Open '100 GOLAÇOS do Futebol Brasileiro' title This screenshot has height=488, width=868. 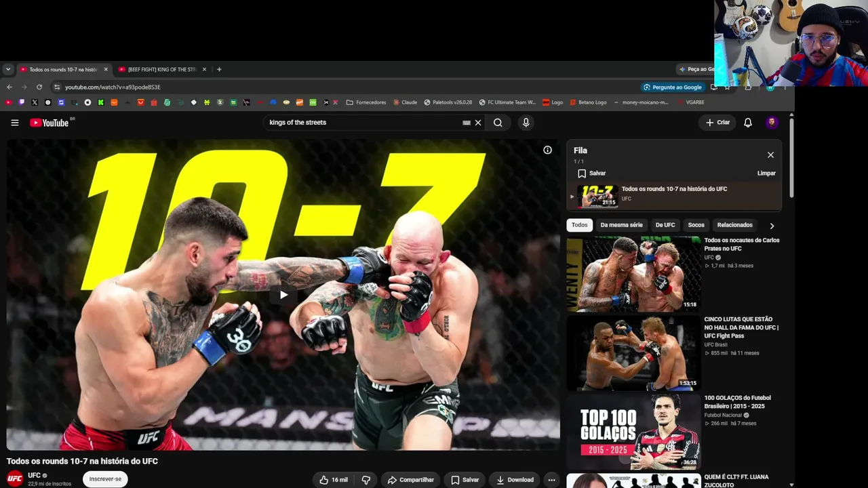pyautogui.click(x=738, y=402)
